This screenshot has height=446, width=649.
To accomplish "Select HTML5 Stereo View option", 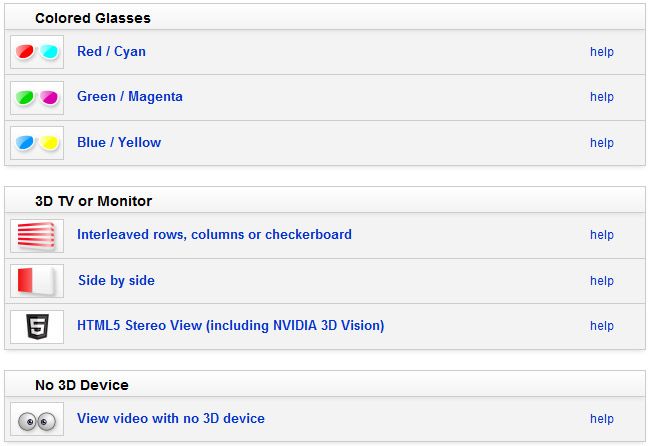I will point(230,326).
